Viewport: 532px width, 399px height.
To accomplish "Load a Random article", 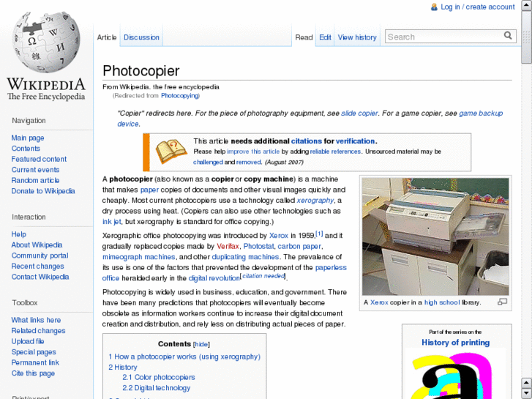I will [35, 180].
